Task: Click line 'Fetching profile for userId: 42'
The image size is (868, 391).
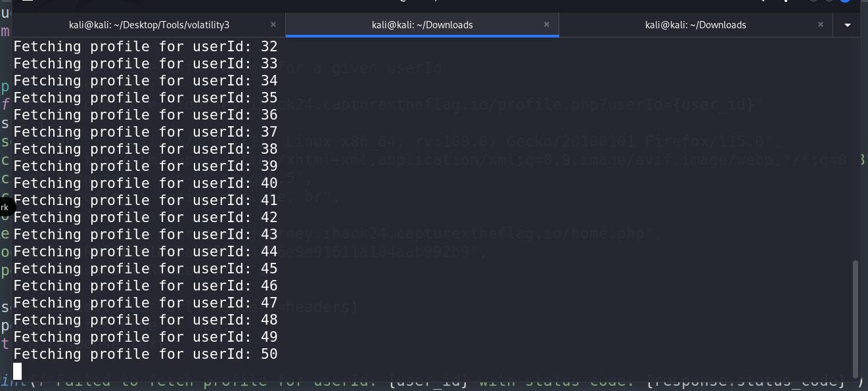Action: coord(145,218)
